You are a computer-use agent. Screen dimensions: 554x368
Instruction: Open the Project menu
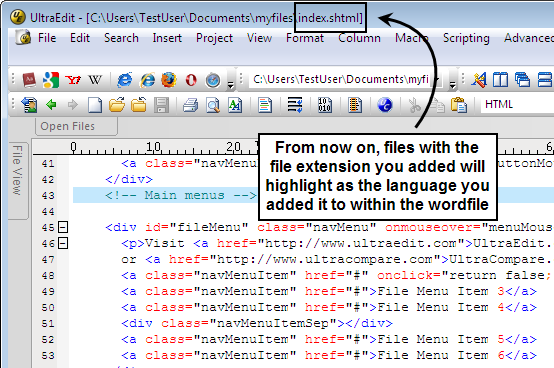pos(214,38)
